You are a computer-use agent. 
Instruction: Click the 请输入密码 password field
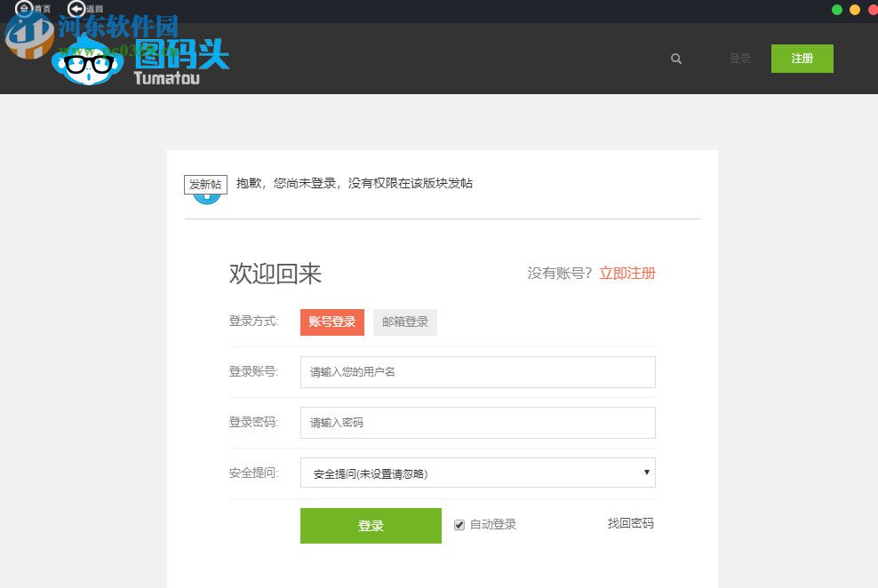click(x=478, y=422)
